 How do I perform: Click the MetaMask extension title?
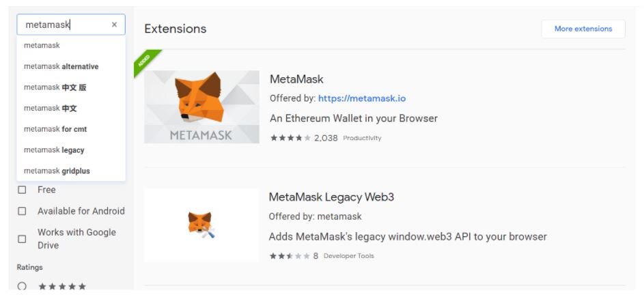pyautogui.click(x=296, y=79)
